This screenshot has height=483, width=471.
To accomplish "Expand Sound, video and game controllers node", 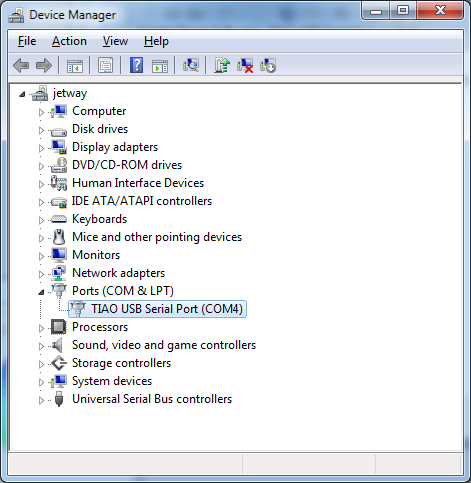I will [x=41, y=346].
